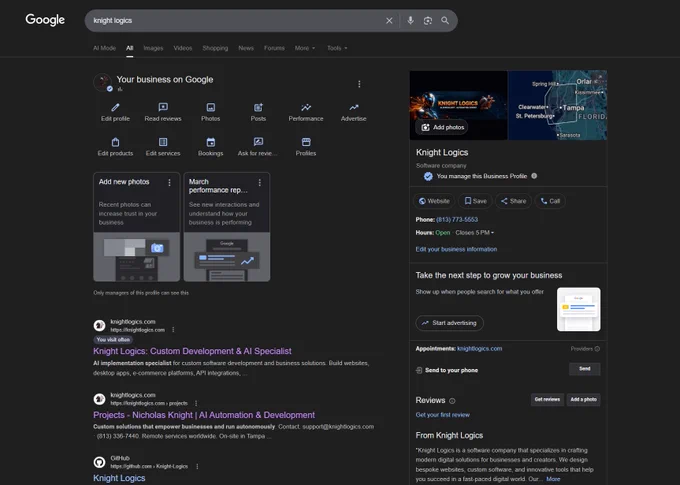Open three-dot menu for Your business on Google
The image size is (680, 485).
pos(359,84)
